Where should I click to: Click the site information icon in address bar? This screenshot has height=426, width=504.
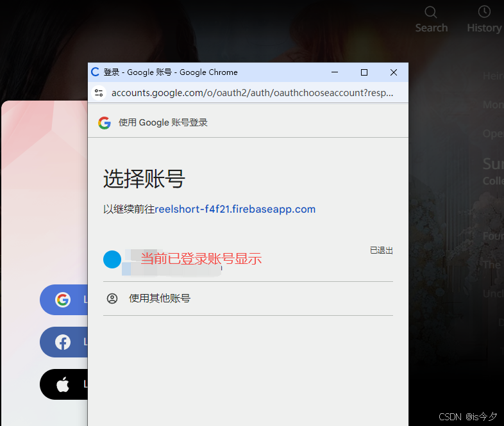99,93
